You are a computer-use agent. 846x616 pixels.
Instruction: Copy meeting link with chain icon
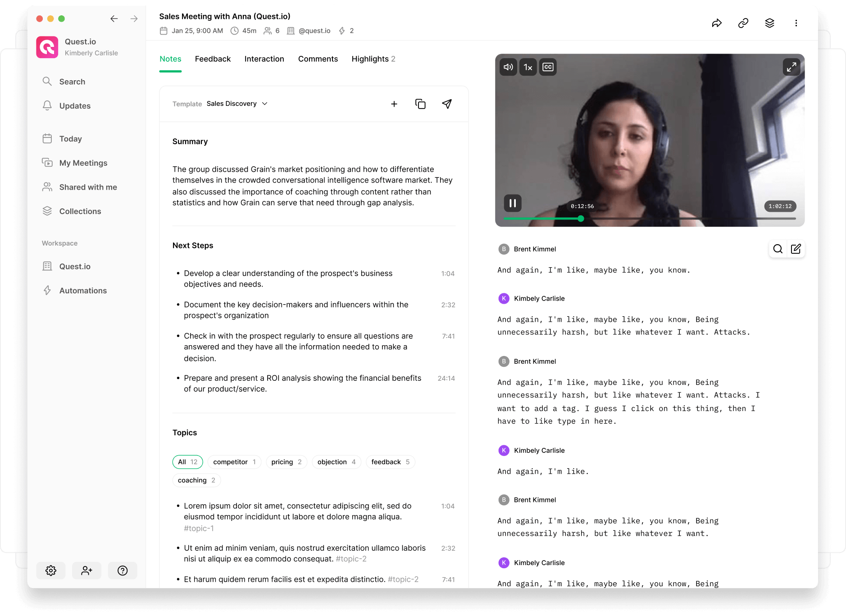[x=743, y=23]
